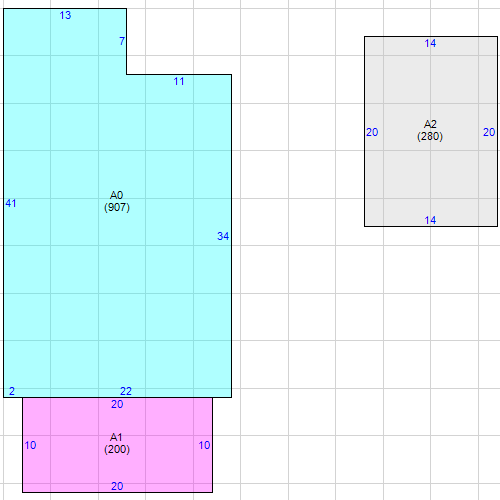The width and height of the screenshot is (500, 500).
Task: Click the A1 area value (200)
Action: pyautogui.click(x=117, y=449)
